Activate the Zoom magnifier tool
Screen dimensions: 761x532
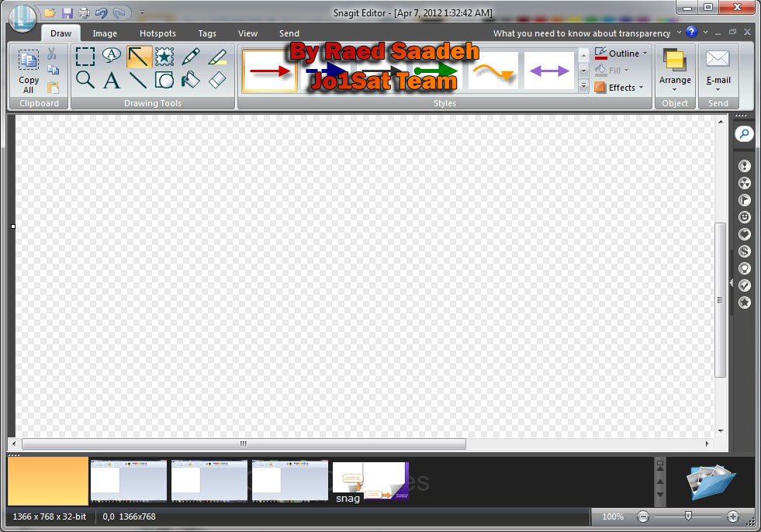(85, 80)
